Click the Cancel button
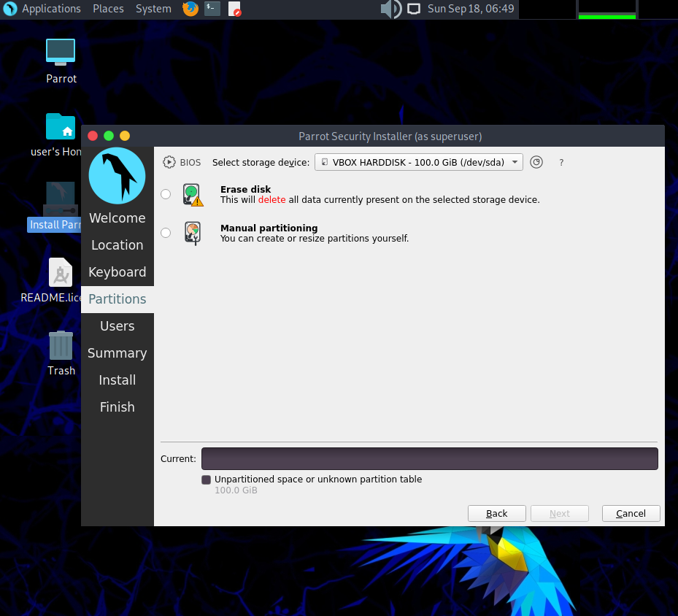 click(631, 513)
